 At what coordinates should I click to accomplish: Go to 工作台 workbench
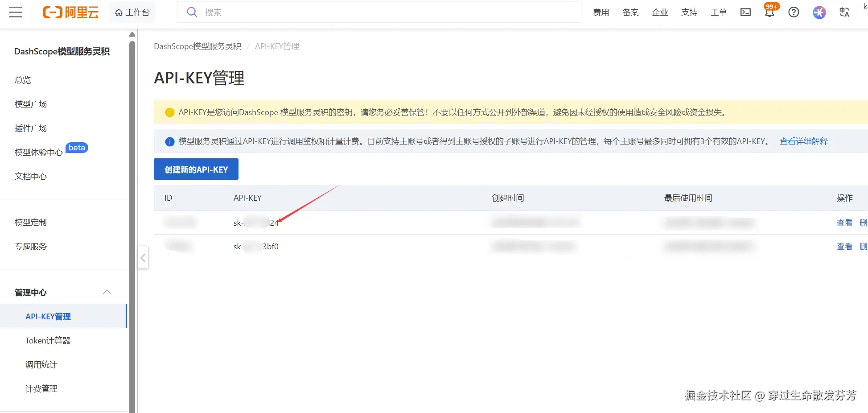click(132, 12)
